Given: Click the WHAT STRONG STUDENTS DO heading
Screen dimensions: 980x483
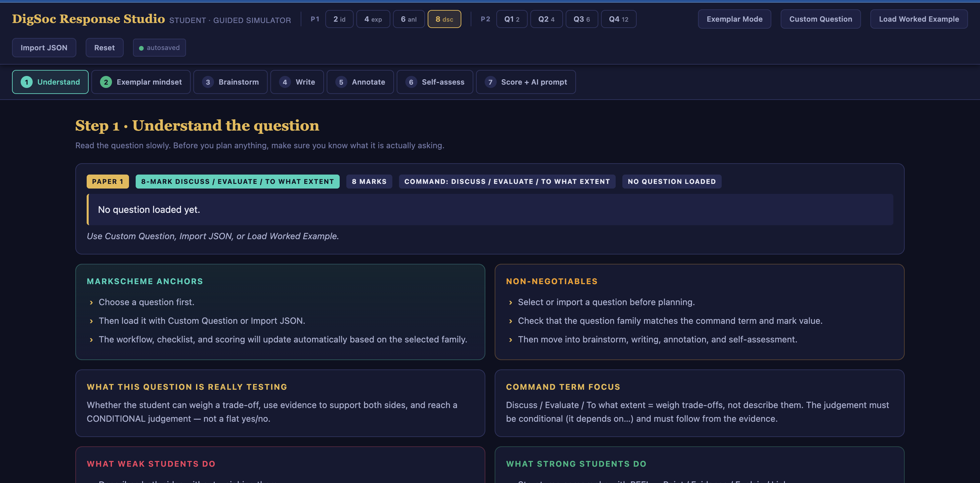Looking at the screenshot, I should [576, 464].
